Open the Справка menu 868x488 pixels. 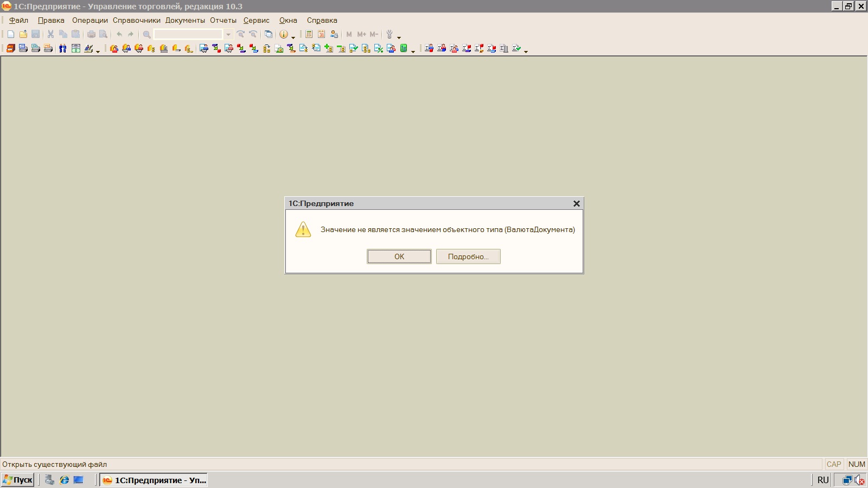click(x=322, y=20)
